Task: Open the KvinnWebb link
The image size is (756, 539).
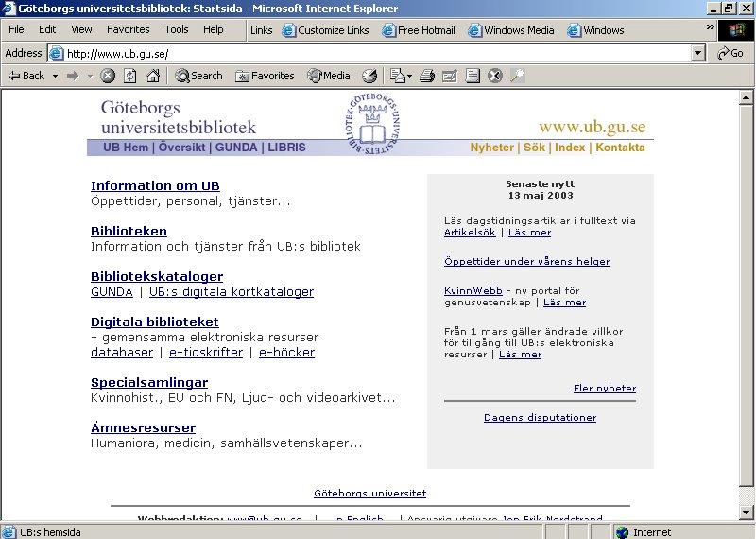Action: [473, 290]
